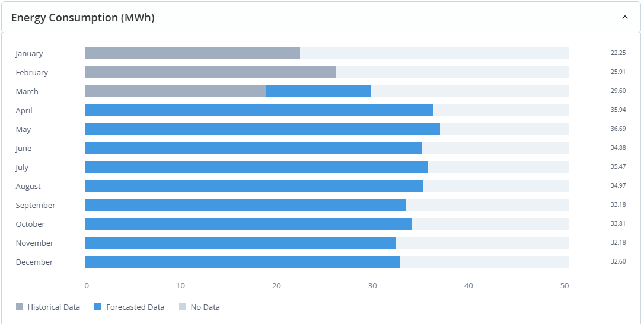Select the May forecasted bar
This screenshot has height=324, width=644.
point(262,129)
